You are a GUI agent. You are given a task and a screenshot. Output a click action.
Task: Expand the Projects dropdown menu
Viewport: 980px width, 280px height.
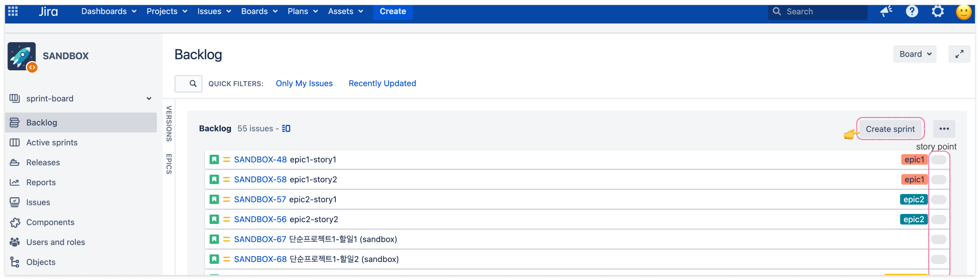point(167,11)
